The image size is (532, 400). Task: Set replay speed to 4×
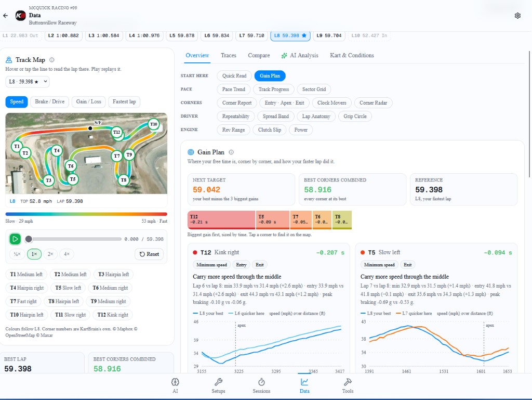click(x=67, y=254)
